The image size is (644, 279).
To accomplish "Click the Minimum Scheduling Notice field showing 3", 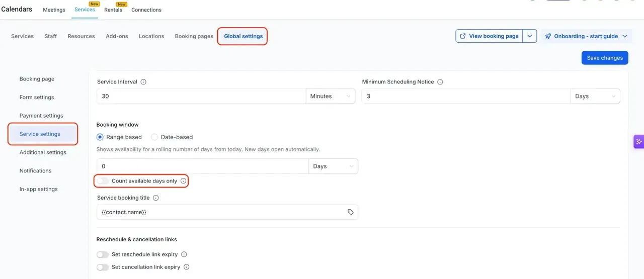I will click(x=466, y=96).
